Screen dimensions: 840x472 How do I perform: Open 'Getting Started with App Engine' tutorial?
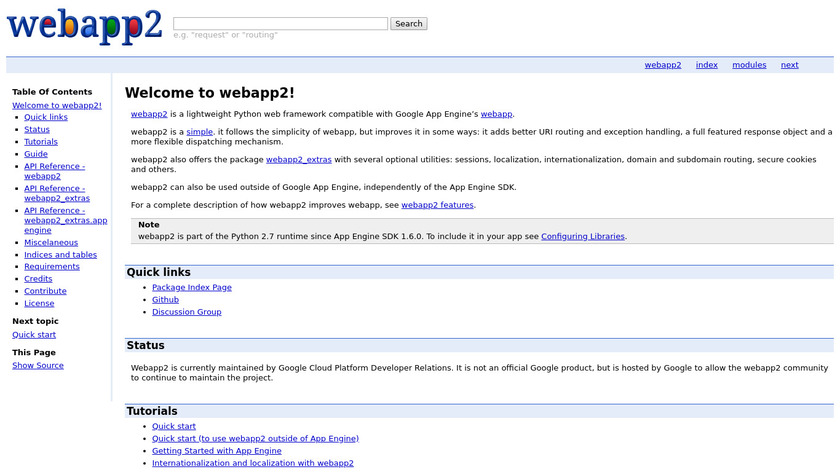click(216, 451)
